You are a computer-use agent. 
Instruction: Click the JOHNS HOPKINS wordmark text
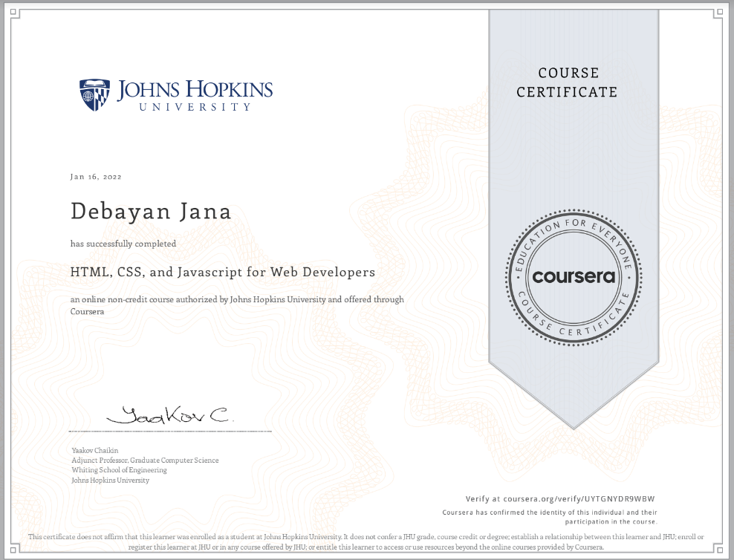pyautogui.click(x=195, y=89)
